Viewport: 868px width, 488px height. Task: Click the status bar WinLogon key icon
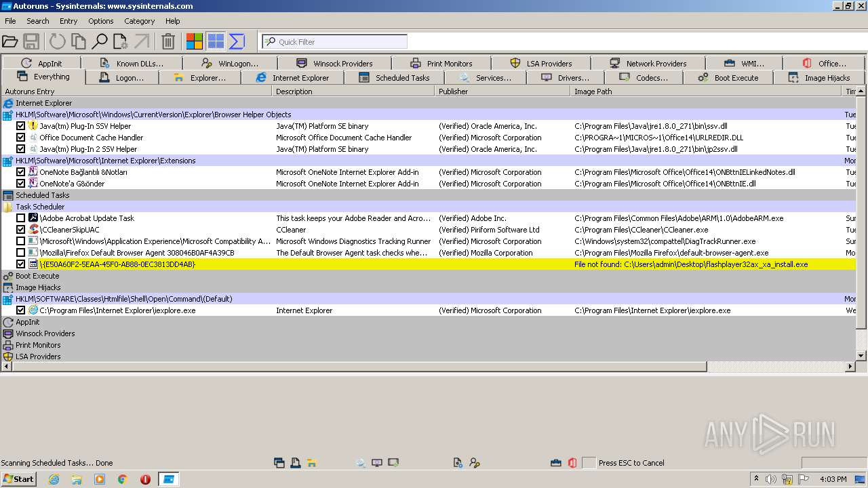475,463
